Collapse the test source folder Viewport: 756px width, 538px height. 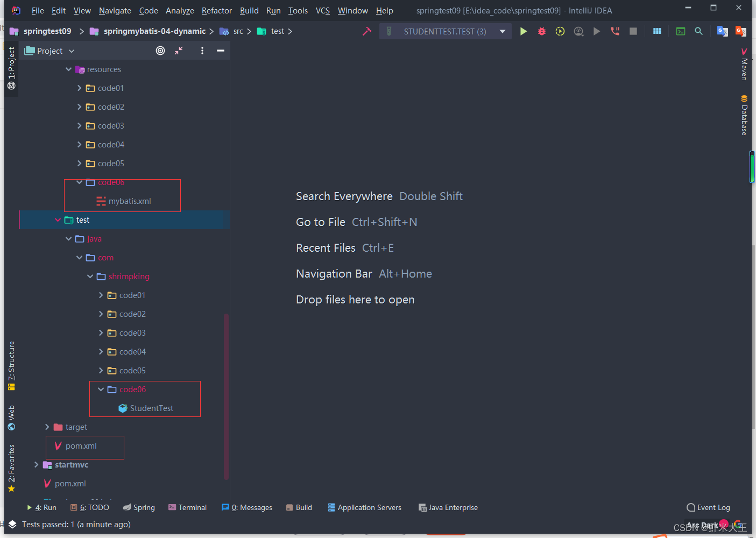point(58,220)
